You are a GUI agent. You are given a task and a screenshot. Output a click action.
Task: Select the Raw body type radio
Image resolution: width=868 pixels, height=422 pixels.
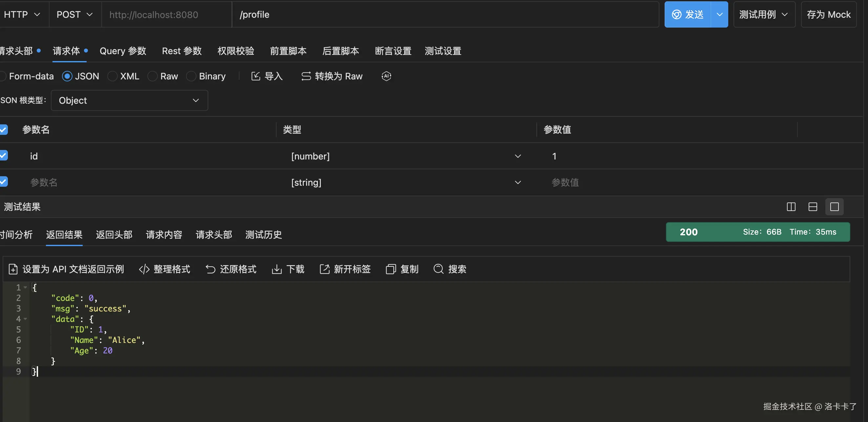(153, 76)
